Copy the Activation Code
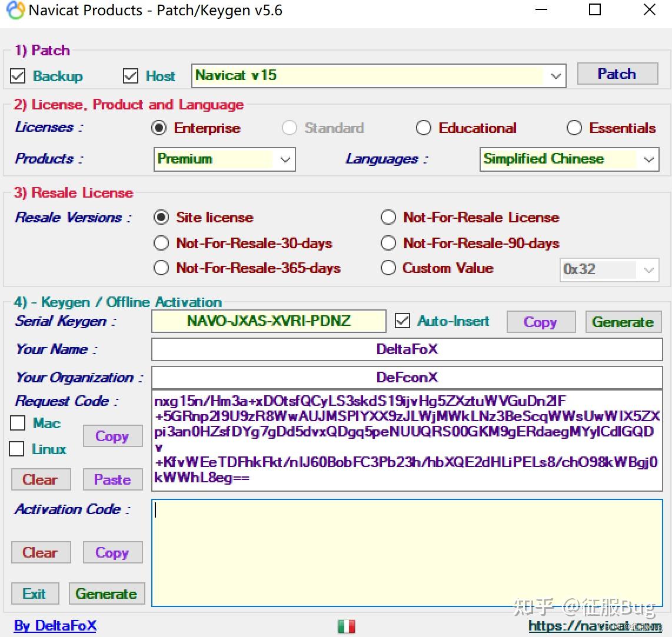The image size is (672, 637). (112, 553)
